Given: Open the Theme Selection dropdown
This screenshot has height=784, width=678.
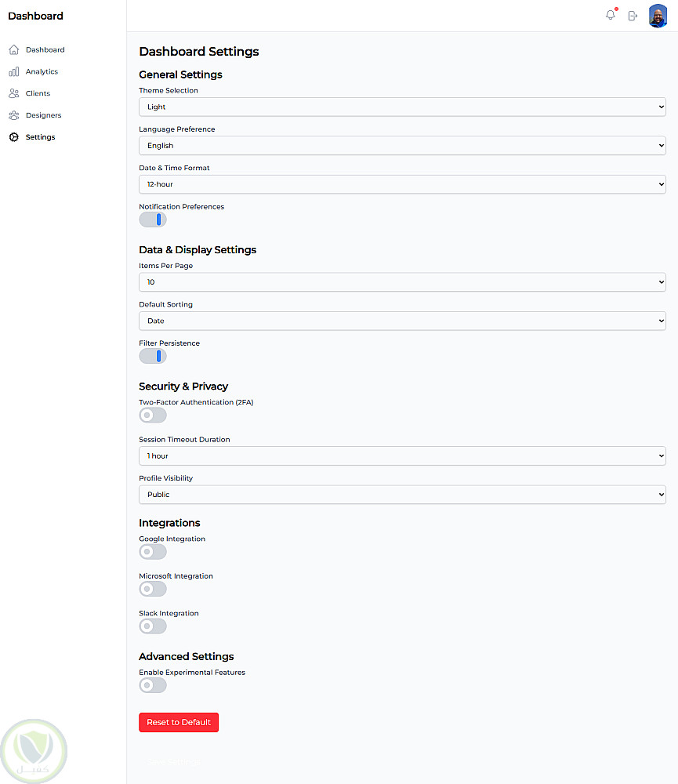Looking at the screenshot, I should [402, 107].
